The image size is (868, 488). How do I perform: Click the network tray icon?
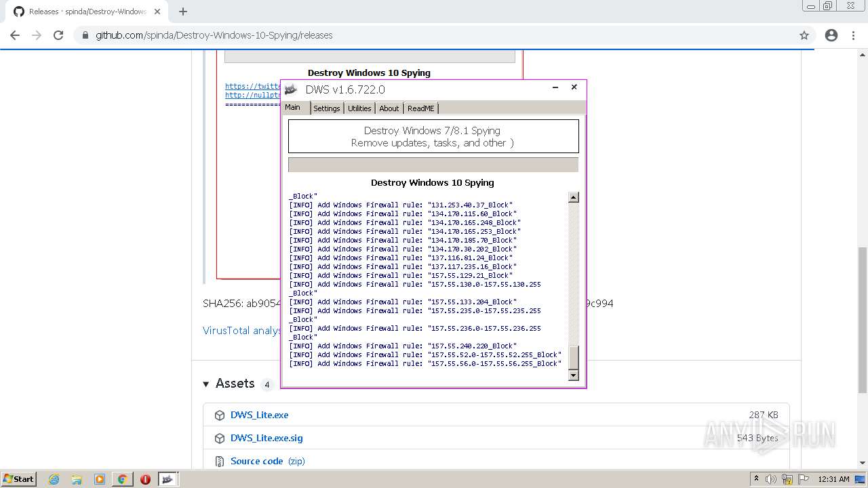(787, 479)
